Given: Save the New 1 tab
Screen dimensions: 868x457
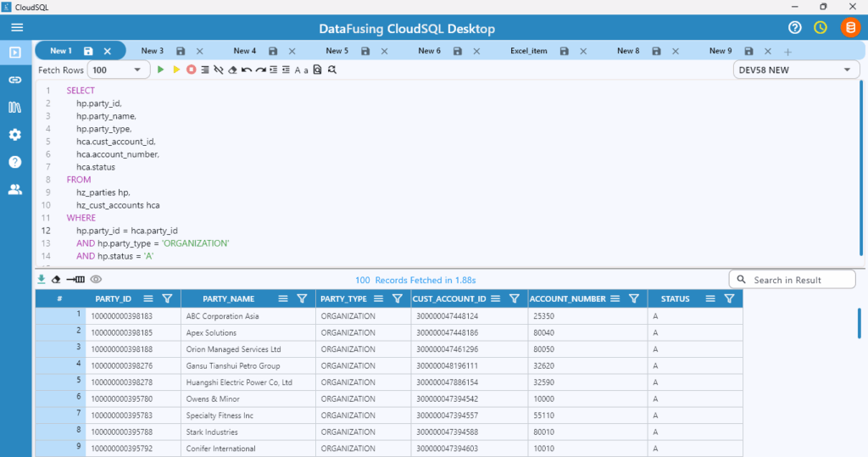Looking at the screenshot, I should click(88, 51).
